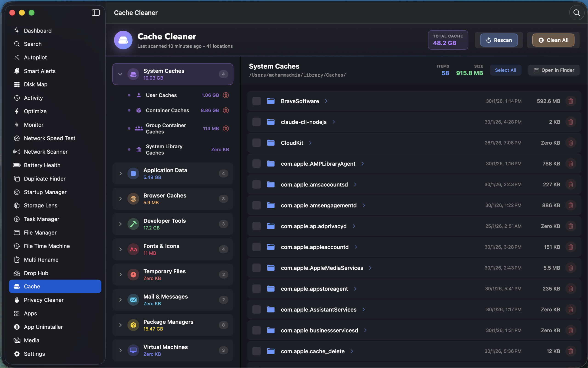This screenshot has width=588, height=368.
Task: Click the Disk Map grid icon
Action: tap(17, 84)
